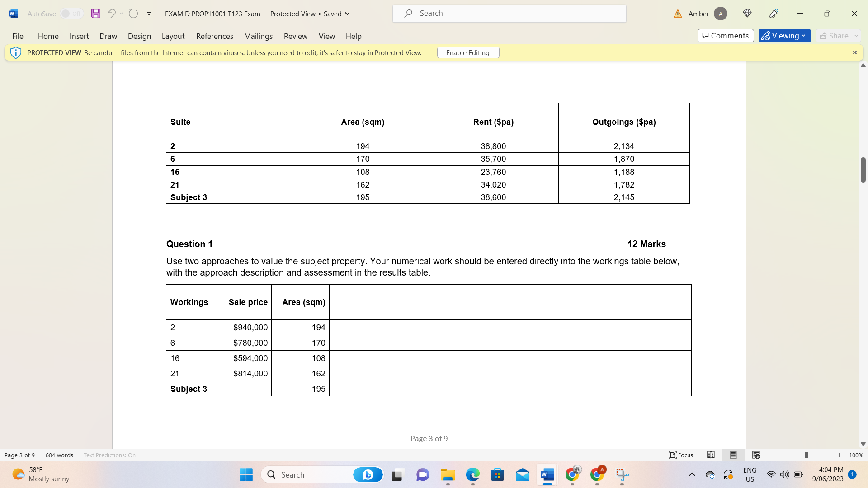Screen dimensions: 868x488
Task: Adjust the zoom slider handle
Action: tap(806, 455)
